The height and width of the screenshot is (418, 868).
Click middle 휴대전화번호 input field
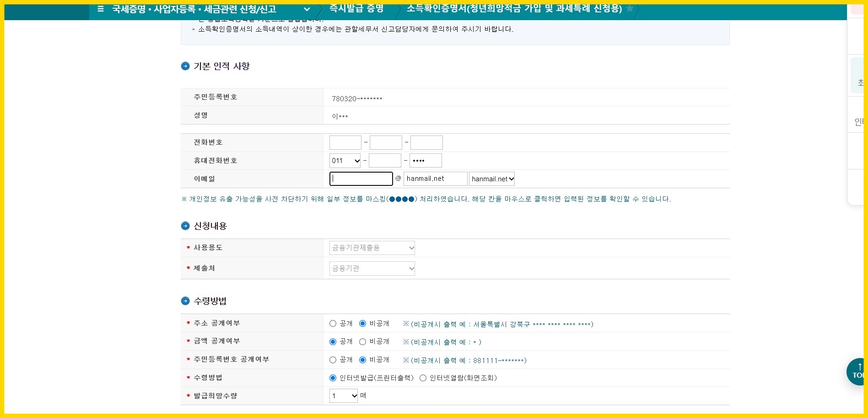(385, 161)
